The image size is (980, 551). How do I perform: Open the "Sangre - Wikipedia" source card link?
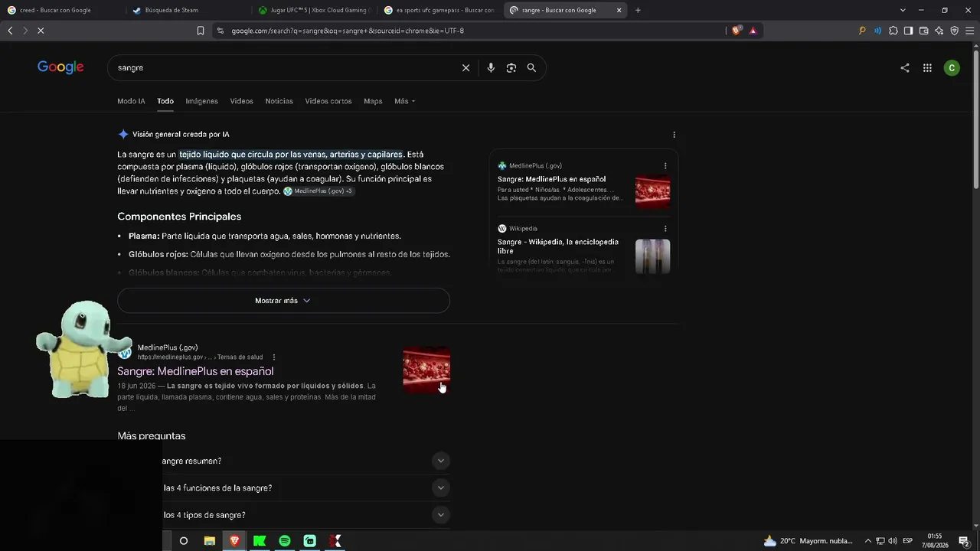click(x=558, y=246)
